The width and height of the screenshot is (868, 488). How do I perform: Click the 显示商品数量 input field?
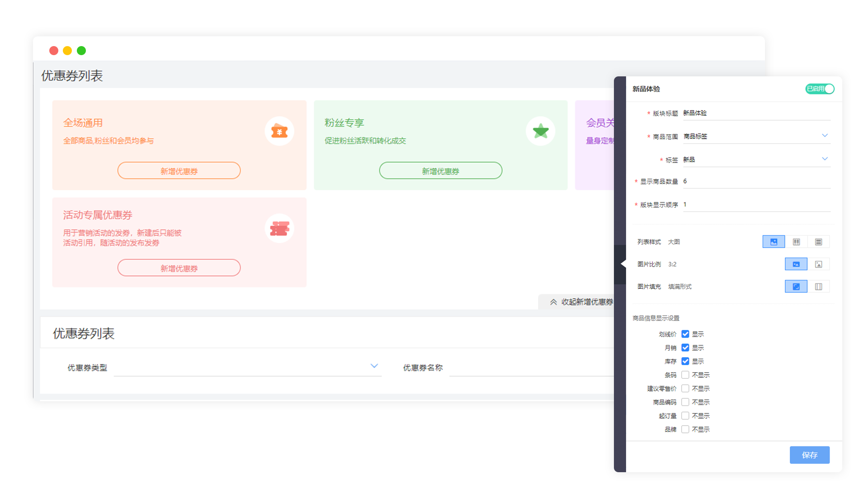tap(756, 181)
